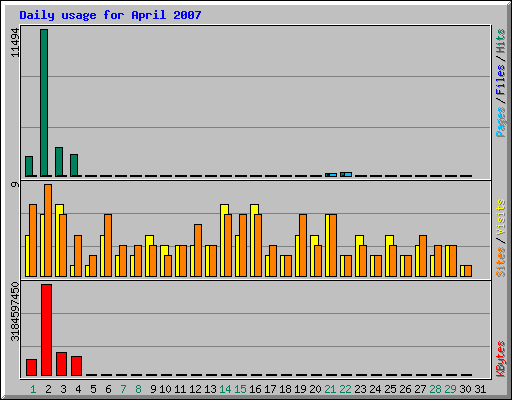Screen dimensions: 512x400
Task: Select the green Hits bar for day 3
Action: tap(59, 162)
